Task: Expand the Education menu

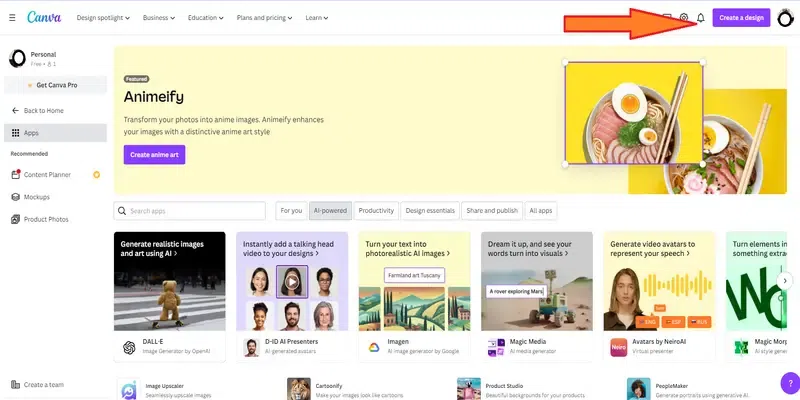Action: click(x=206, y=18)
